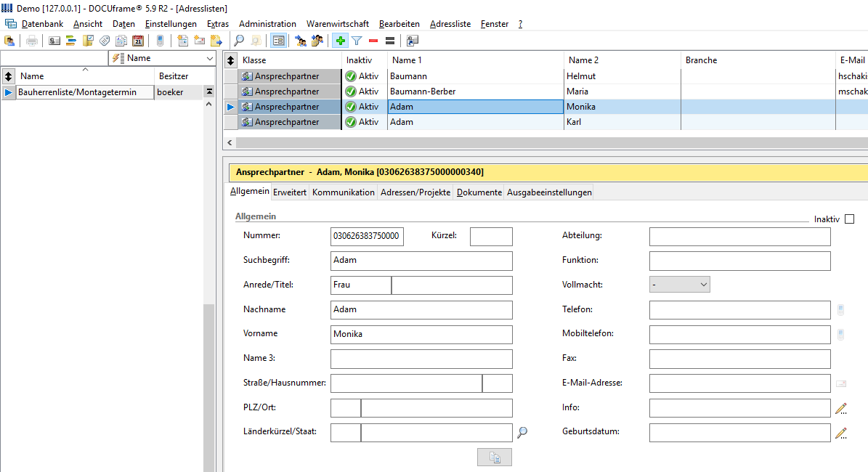Click the left arrow of horizontal table scrollbar
Image resolution: width=868 pixels, height=472 pixels.
230,143
